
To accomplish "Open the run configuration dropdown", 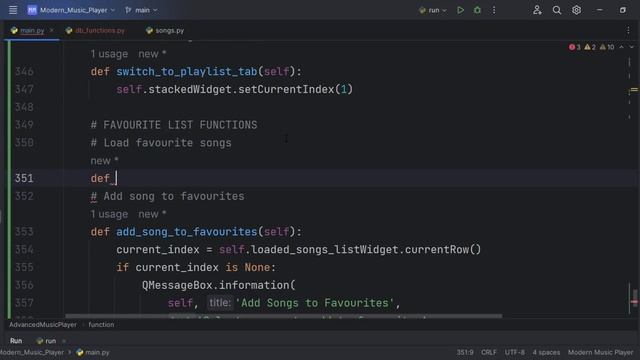I will click(433, 10).
